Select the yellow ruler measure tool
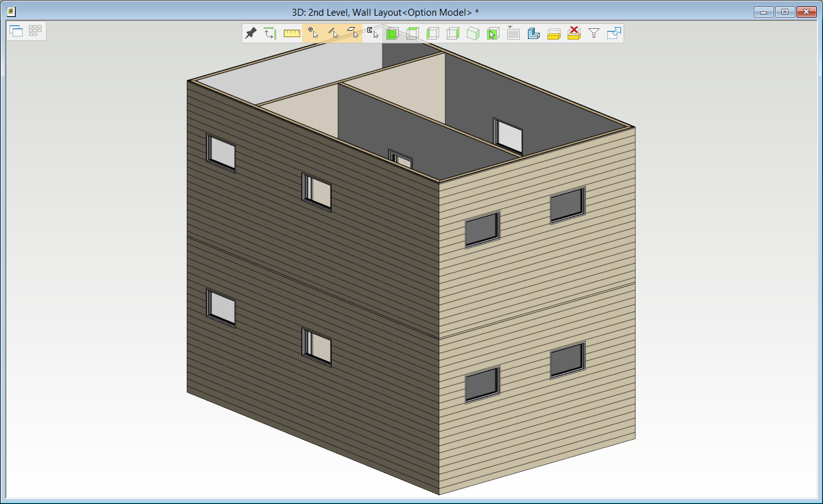The height and width of the screenshot is (504, 823). pos(291,33)
